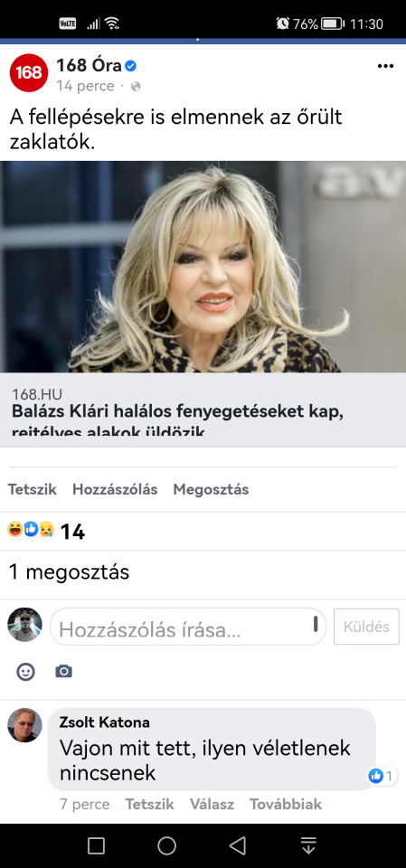Tap the Android back triangle button
The width and height of the screenshot is (406, 868).
[238, 845]
